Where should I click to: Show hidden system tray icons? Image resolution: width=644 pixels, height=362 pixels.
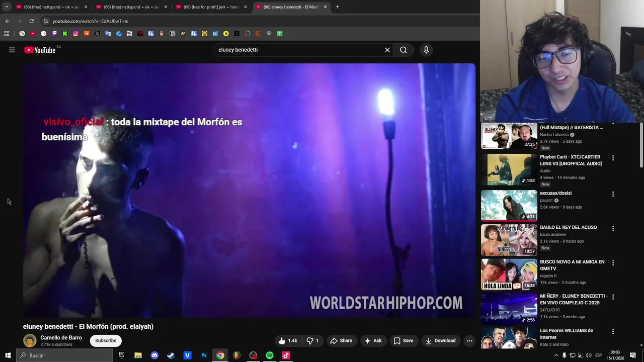556,355
